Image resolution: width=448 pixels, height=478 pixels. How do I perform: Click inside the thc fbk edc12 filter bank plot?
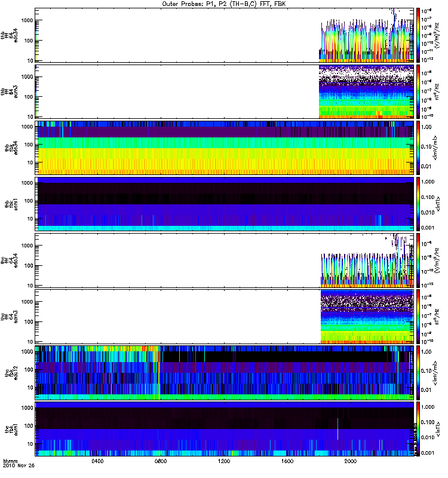[225, 373]
